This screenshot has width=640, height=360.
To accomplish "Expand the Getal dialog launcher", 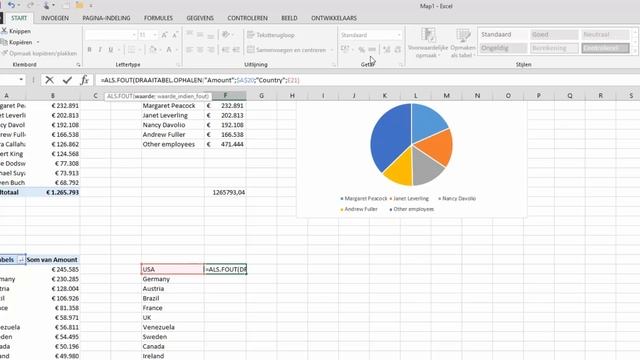I will click(x=401, y=64).
